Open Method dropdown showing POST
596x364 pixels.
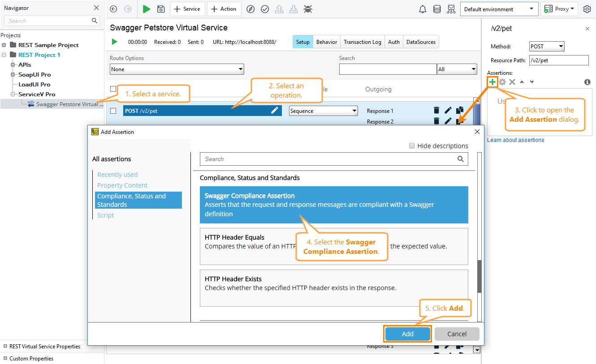[x=547, y=46]
